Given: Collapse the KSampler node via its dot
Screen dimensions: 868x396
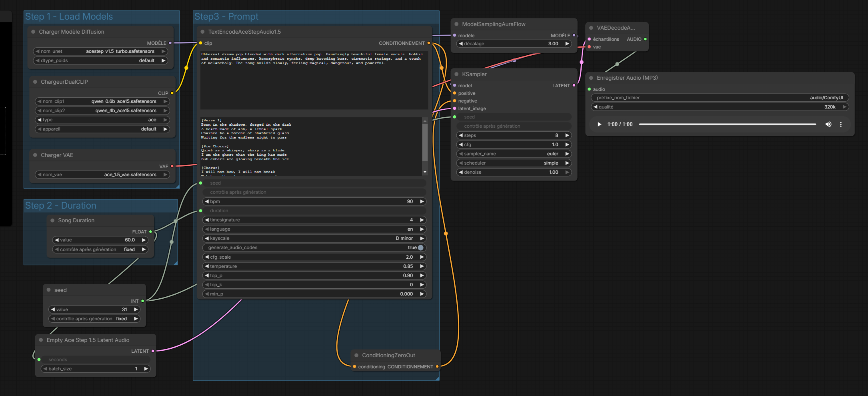Looking at the screenshot, I should 456,74.
